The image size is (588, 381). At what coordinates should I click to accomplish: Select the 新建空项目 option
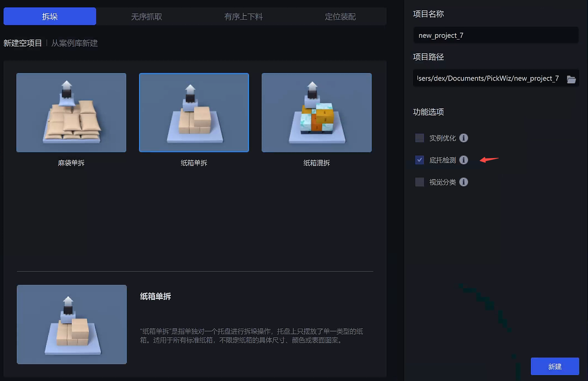pyautogui.click(x=23, y=43)
